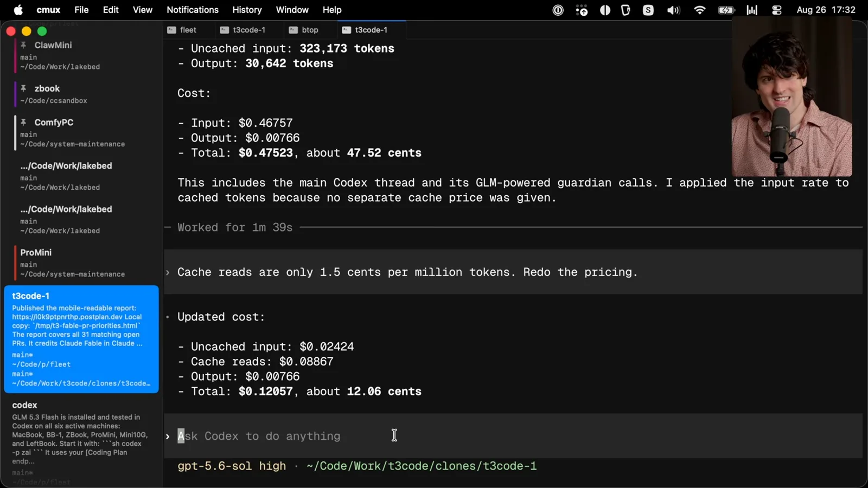Click the pin icon beside ComfyPC
The width and height of the screenshot is (868, 488).
[24, 122]
